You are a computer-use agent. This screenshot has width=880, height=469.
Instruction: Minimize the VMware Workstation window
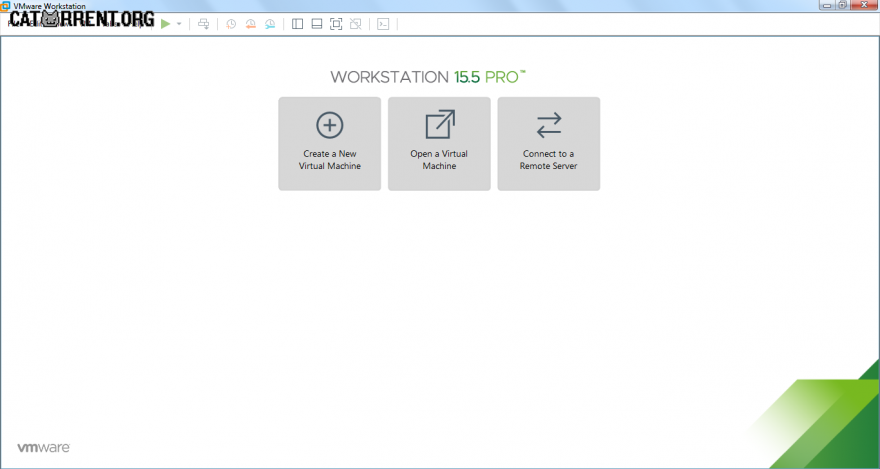click(827, 5)
